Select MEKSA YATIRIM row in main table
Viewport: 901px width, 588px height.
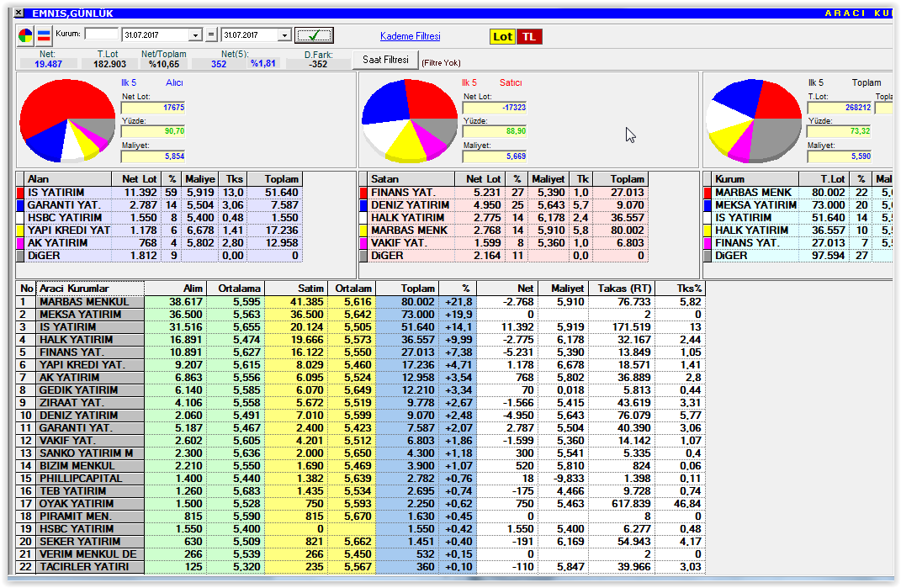pos(360,315)
